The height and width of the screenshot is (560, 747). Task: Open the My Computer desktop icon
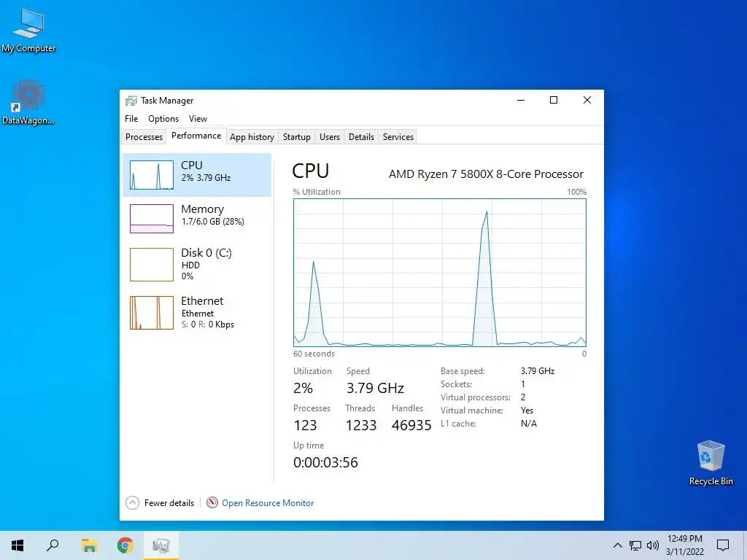click(28, 31)
